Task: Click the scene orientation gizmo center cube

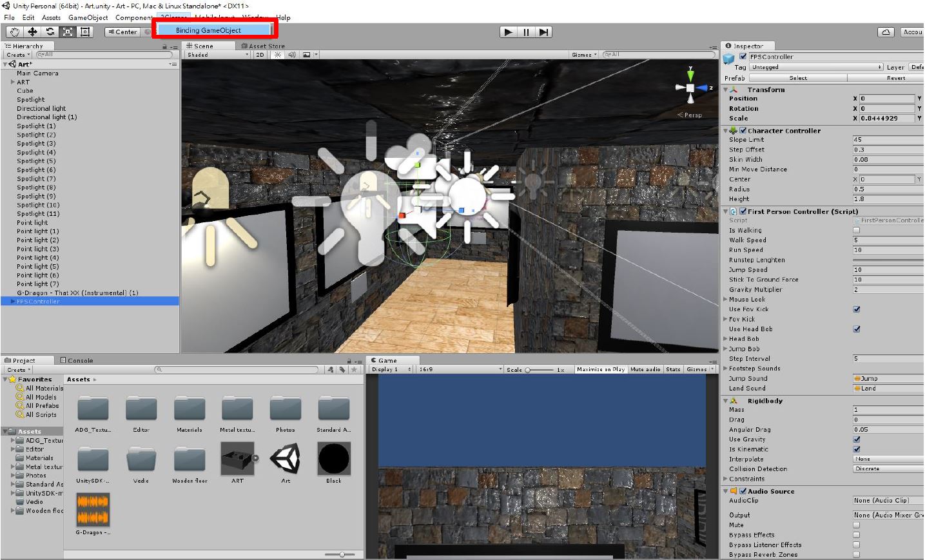Action: [690, 88]
